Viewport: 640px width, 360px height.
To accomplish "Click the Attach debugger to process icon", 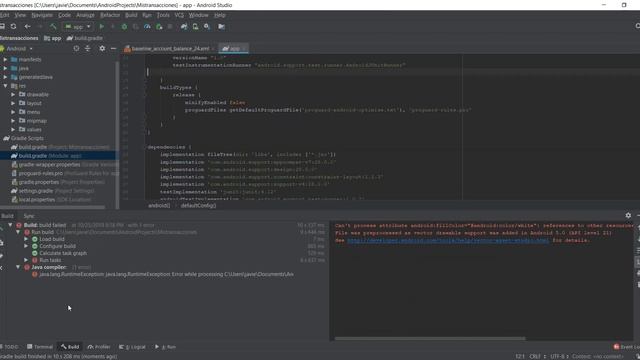I will point(159,27).
